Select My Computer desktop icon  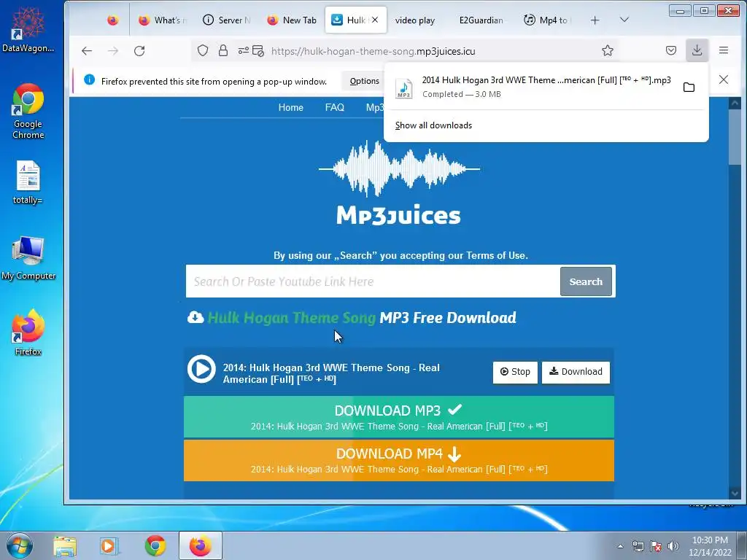coord(28,259)
